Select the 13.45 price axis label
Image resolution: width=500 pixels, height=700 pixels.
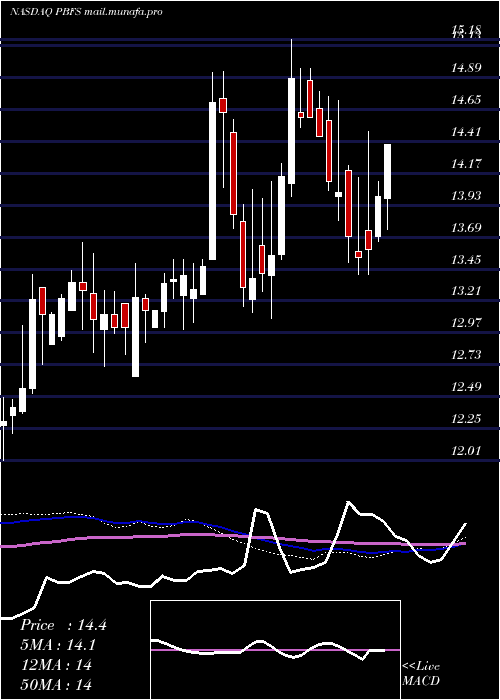(466, 259)
